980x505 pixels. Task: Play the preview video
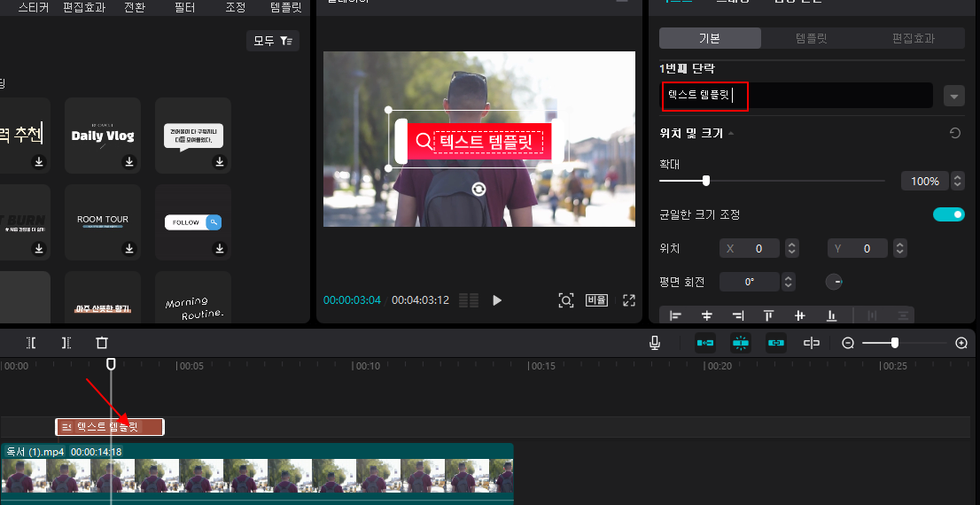[x=497, y=300]
